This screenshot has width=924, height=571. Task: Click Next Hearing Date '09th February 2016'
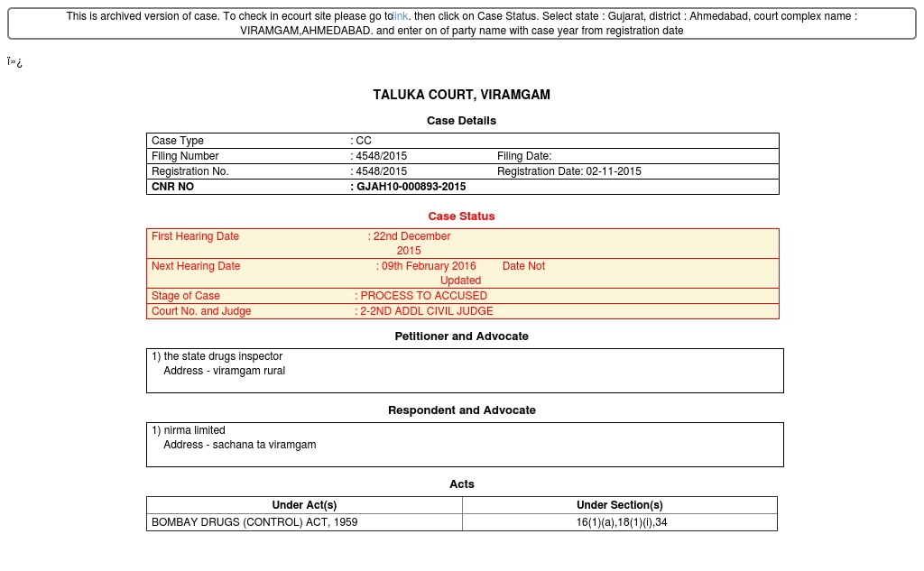(x=428, y=266)
